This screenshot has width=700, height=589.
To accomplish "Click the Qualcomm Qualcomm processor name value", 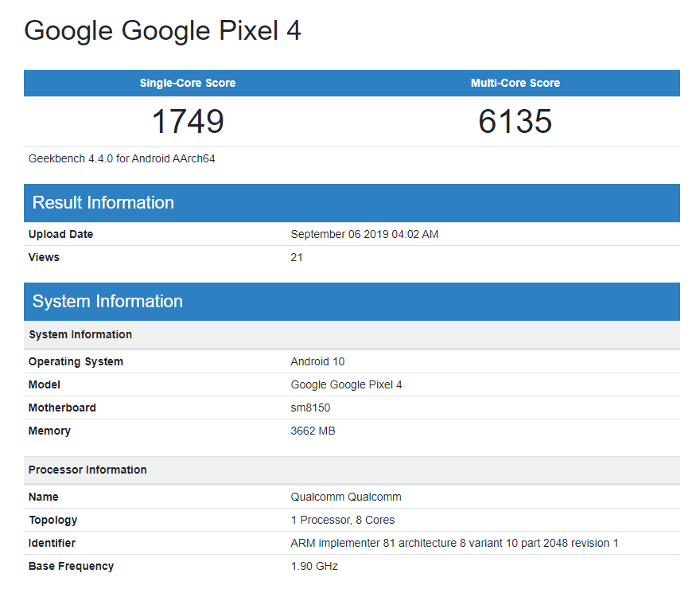I will point(346,497).
